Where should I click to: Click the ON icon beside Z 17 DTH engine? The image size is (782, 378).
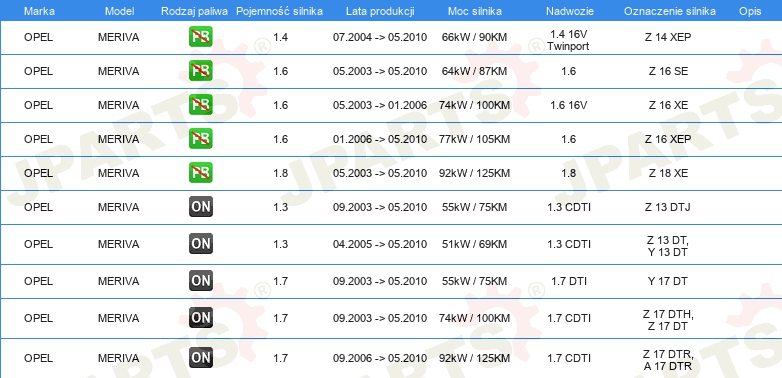pyautogui.click(x=201, y=318)
